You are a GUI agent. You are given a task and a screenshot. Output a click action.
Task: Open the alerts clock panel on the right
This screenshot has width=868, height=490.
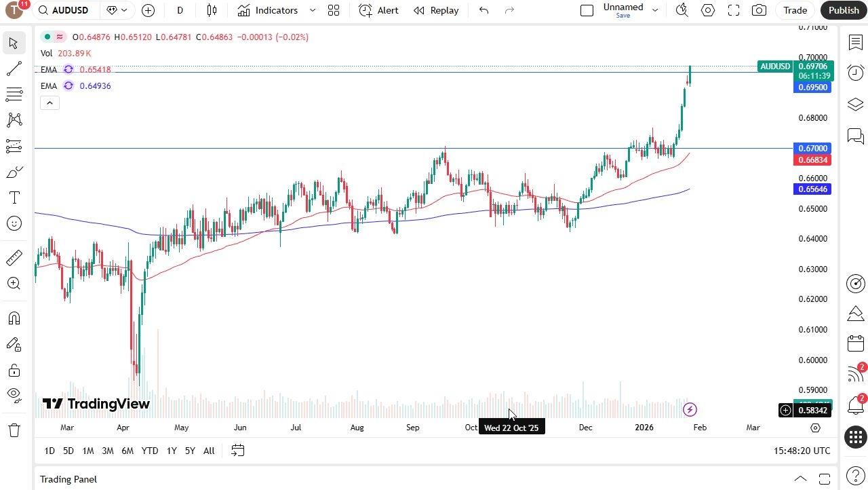(x=855, y=73)
